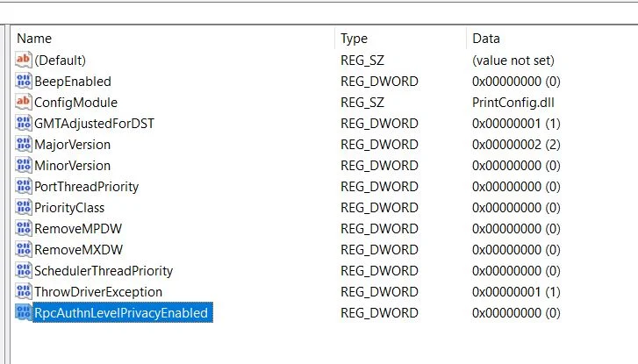Screen dimensions: 638x364
Task: Click the ThrowDriverException DWORD icon
Action: 24,291
